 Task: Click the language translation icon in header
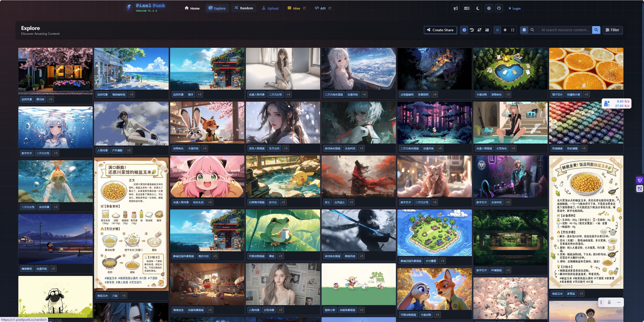click(467, 8)
